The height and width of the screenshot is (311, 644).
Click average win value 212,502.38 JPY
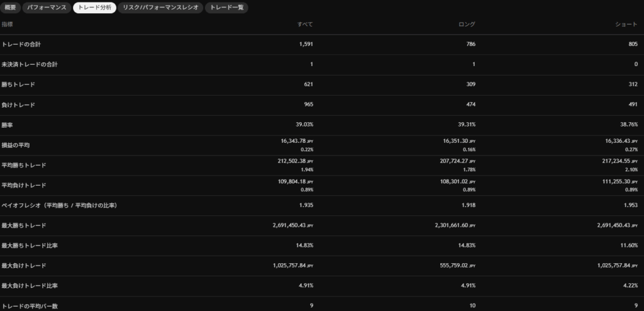pyautogui.click(x=296, y=161)
